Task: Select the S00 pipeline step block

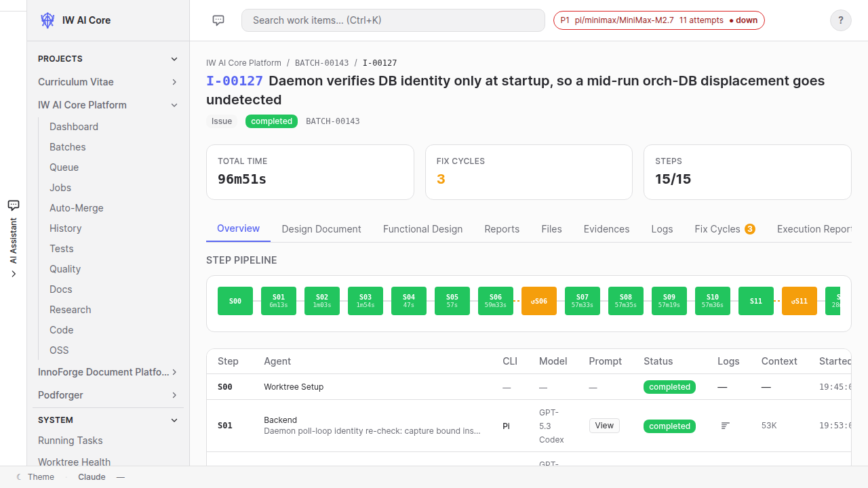Action: 235,301
